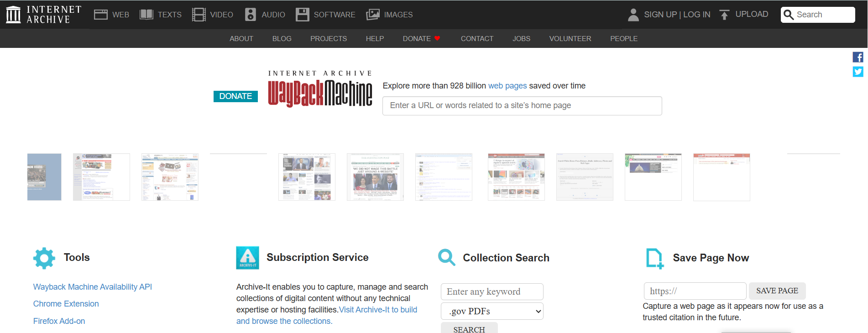Click the red donate heart icon
The height and width of the screenshot is (333, 868).
click(x=437, y=38)
